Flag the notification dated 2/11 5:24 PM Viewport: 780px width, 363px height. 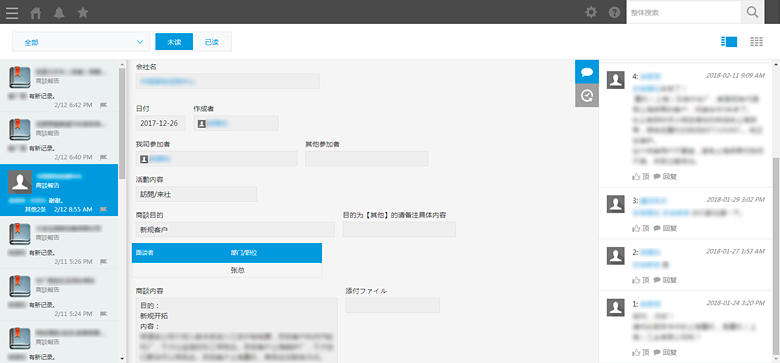tap(103, 314)
